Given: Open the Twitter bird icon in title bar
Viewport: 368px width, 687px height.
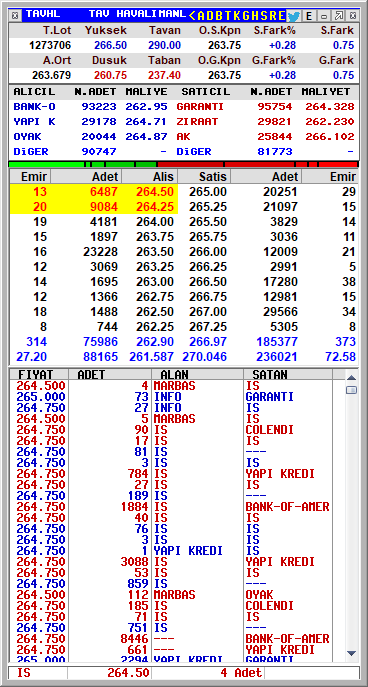Looking at the screenshot, I should click(294, 16).
